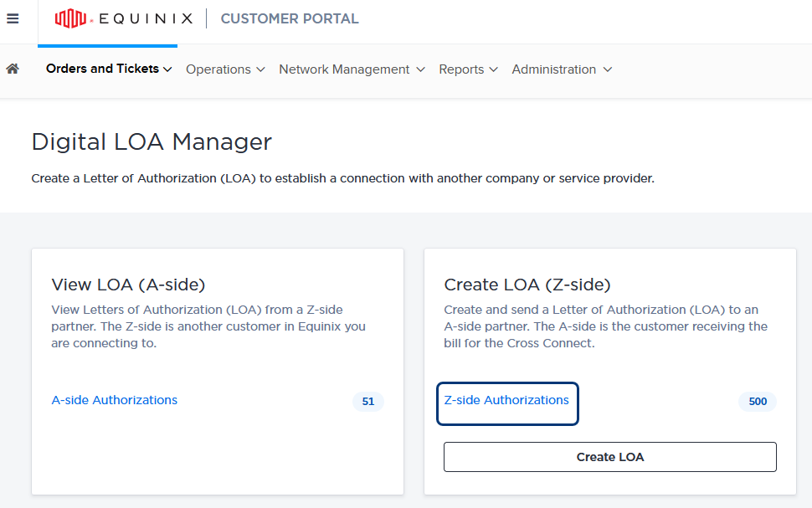Click the Create LOA button

tap(610, 457)
